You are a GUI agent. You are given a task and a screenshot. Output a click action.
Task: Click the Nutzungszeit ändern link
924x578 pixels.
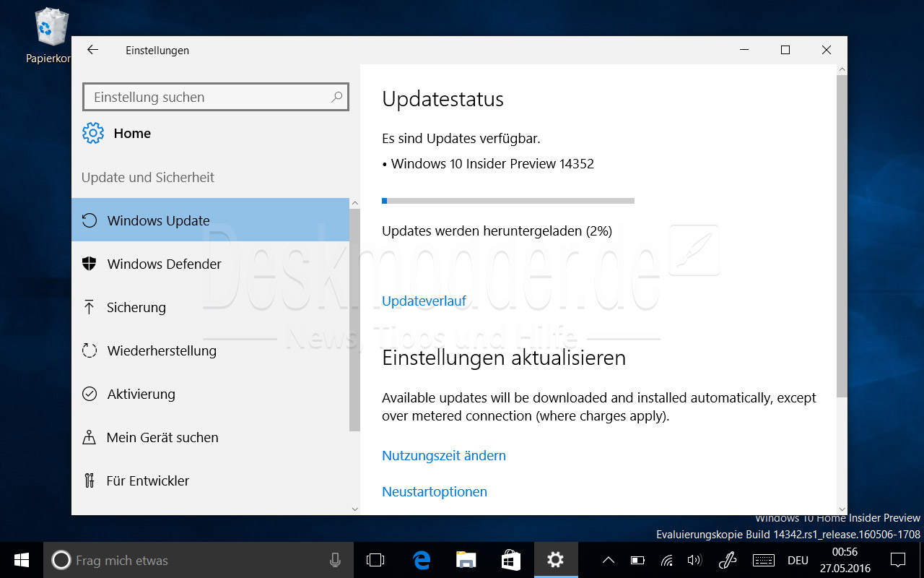click(443, 455)
